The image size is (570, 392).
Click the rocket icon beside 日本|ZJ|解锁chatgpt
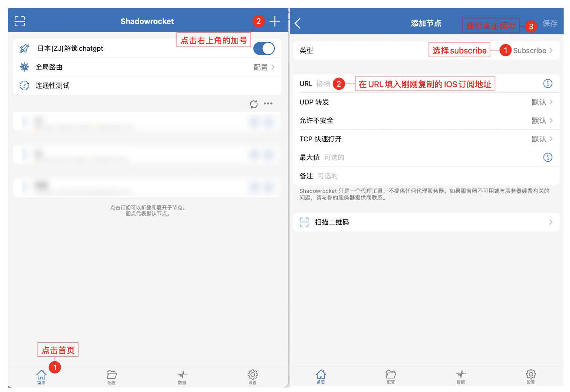[25, 48]
